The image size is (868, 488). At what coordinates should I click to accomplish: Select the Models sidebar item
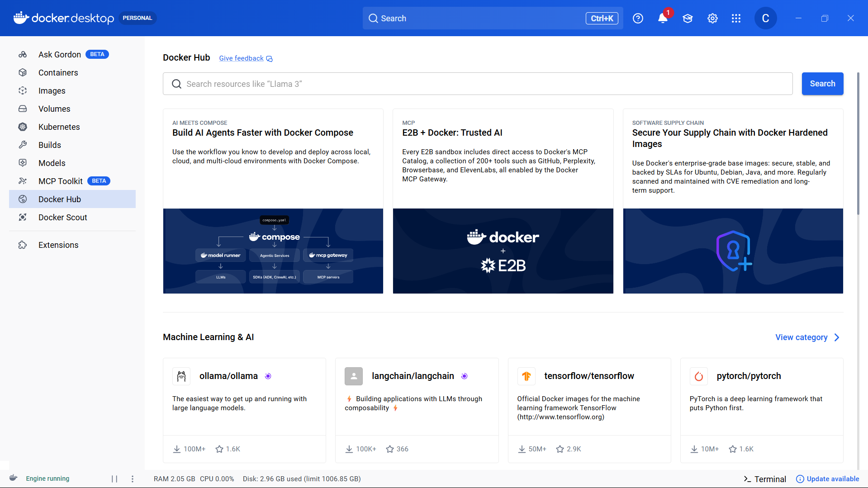[72, 163]
